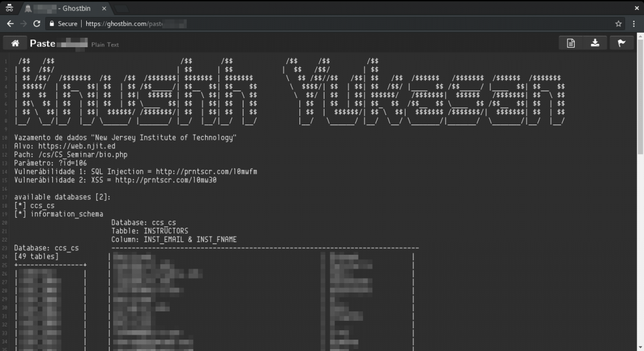Click the "[49 tables]" text

pos(36,257)
